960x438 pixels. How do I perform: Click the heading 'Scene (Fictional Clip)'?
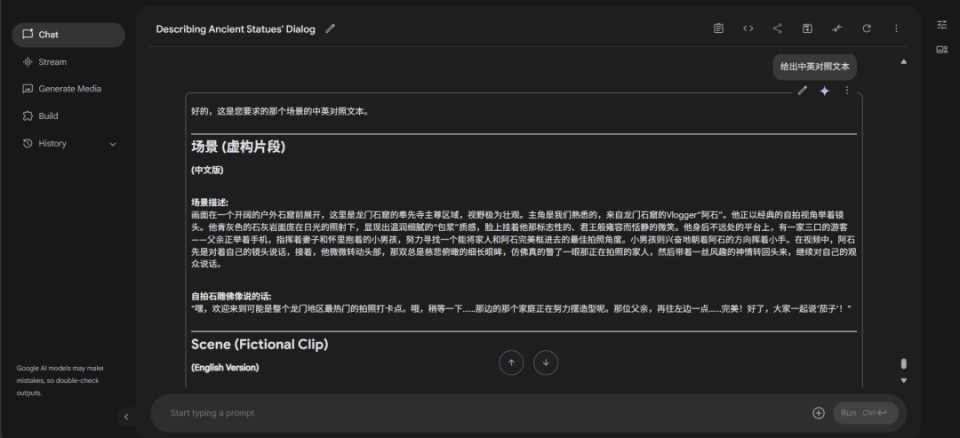[x=260, y=344]
